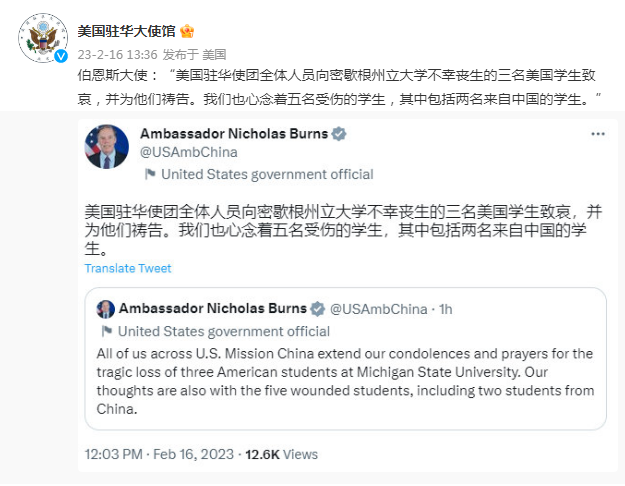Click small avatar in the quoted tweet
This screenshot has width=625, height=486.
click(x=106, y=309)
